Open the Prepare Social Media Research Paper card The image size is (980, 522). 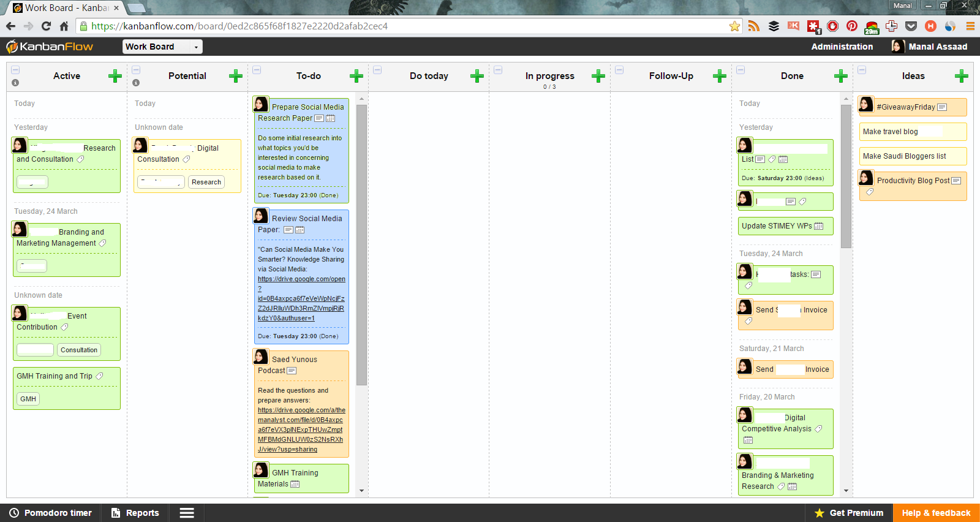coord(301,151)
